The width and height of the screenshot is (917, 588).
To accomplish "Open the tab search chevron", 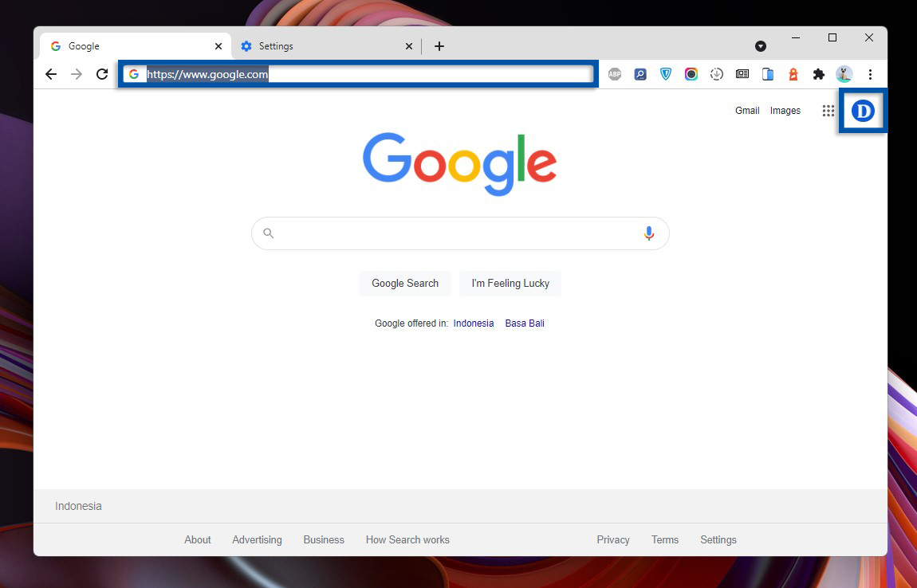I will pyautogui.click(x=761, y=46).
